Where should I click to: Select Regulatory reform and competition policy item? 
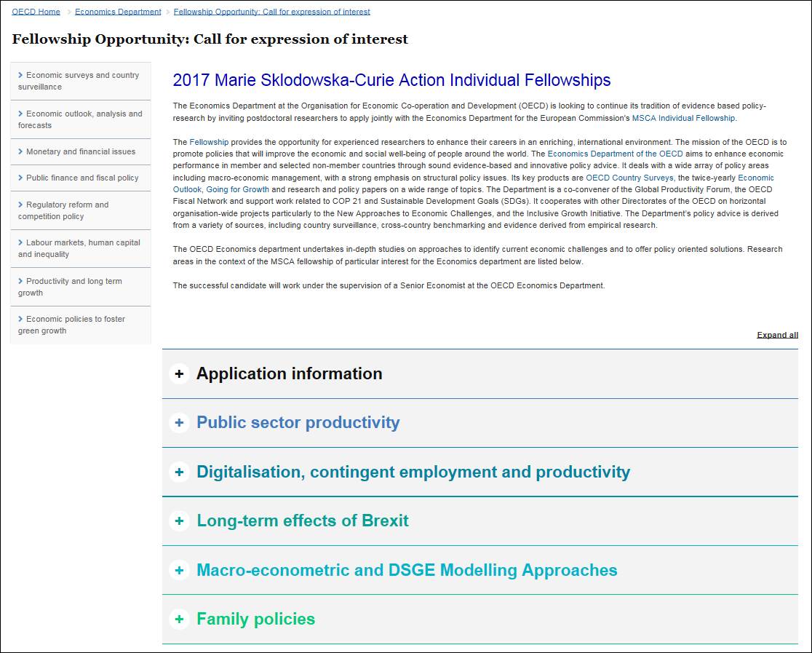click(x=81, y=210)
